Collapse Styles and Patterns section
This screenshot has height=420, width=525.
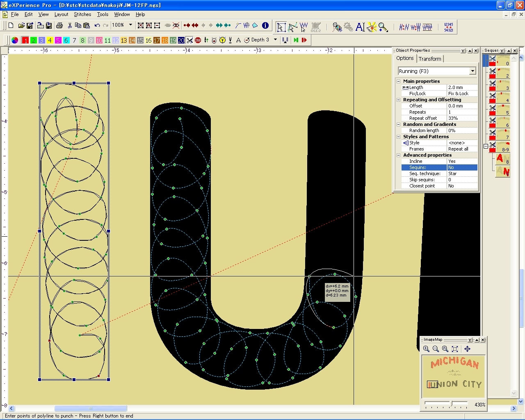click(398, 137)
